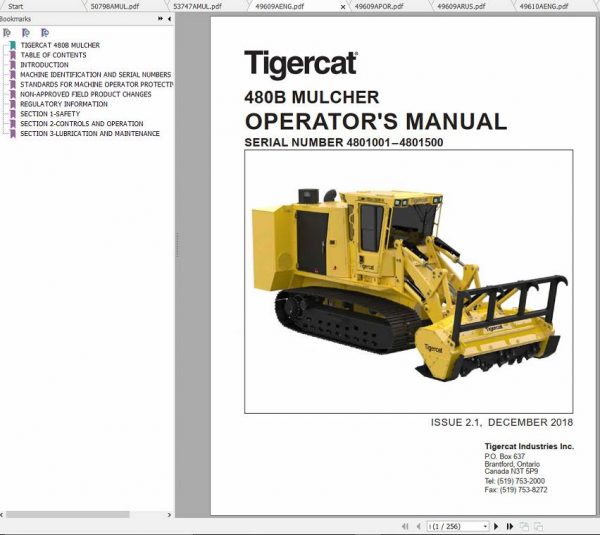Click the bookmark icon beside REGULATORY INFORMATION
The height and width of the screenshot is (535, 600).
coord(13,104)
